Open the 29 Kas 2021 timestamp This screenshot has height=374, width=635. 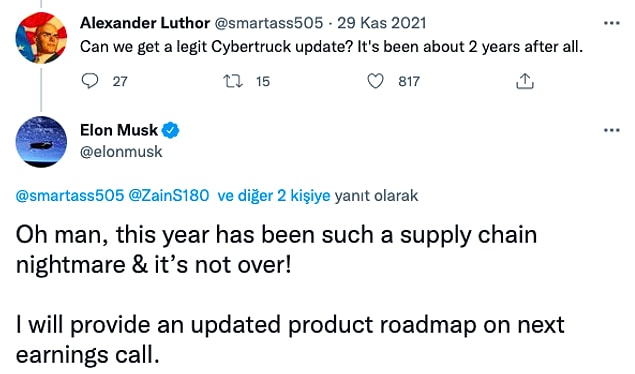pyautogui.click(x=381, y=23)
